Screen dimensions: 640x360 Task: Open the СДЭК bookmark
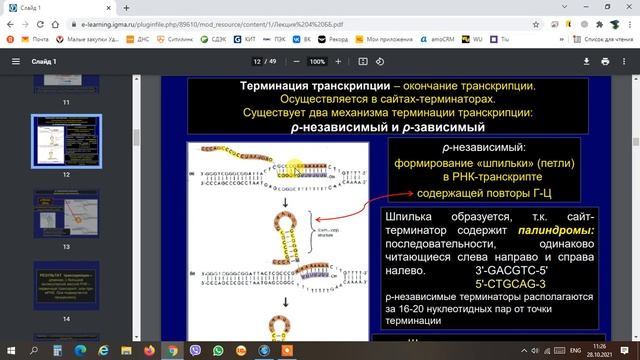pyautogui.click(x=213, y=39)
